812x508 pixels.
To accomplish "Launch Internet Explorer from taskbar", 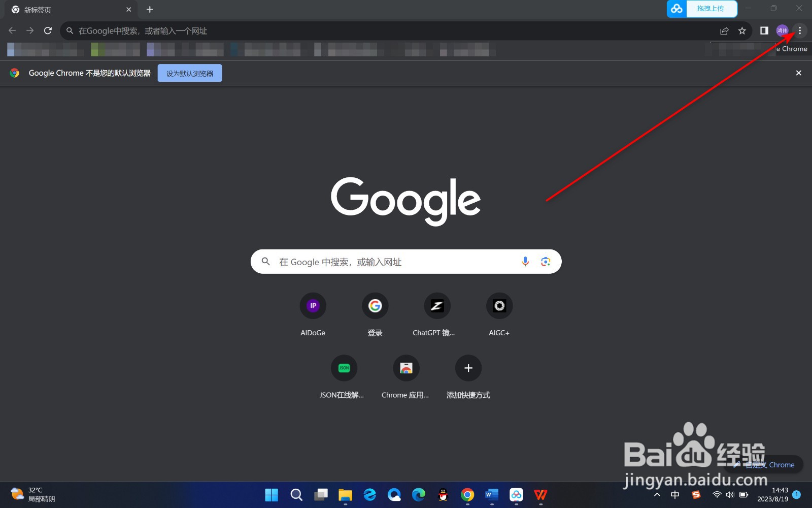I will tap(369, 495).
